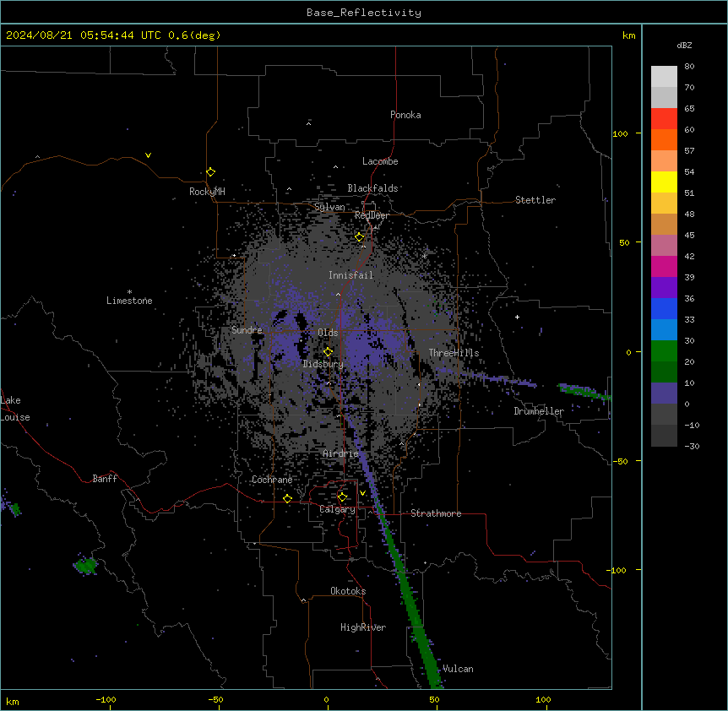This screenshot has width=728, height=711.
Task: Select the Lacombe map label
Action: (380, 161)
